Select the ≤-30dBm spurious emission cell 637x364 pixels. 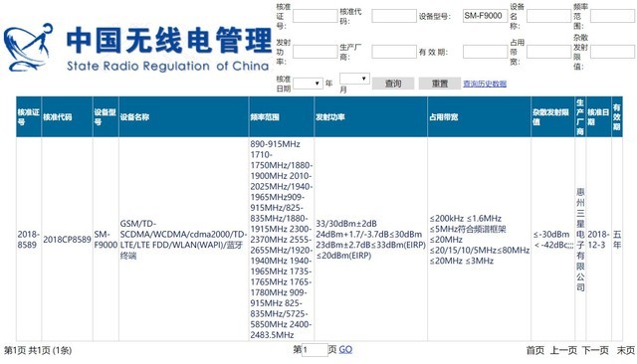click(x=553, y=240)
